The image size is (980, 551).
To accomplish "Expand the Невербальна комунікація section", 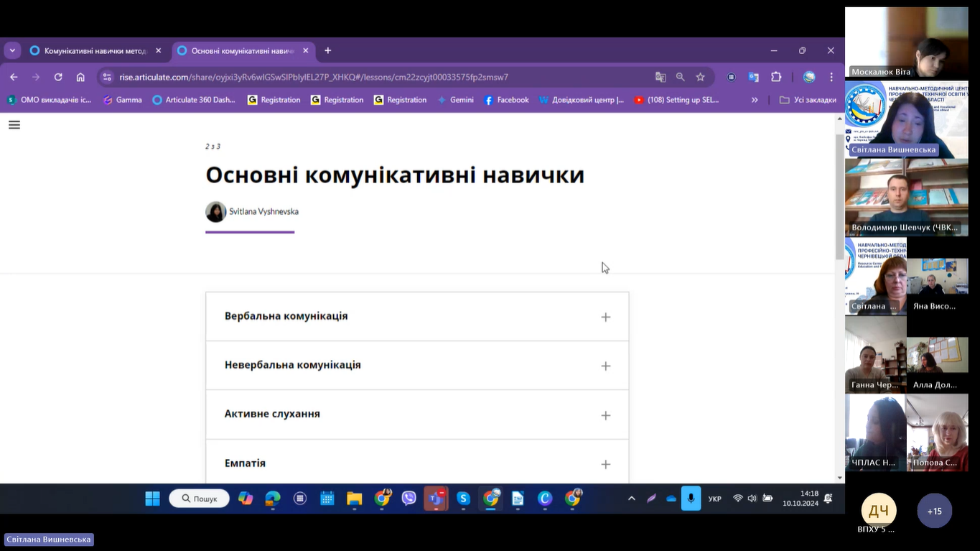I will (605, 366).
